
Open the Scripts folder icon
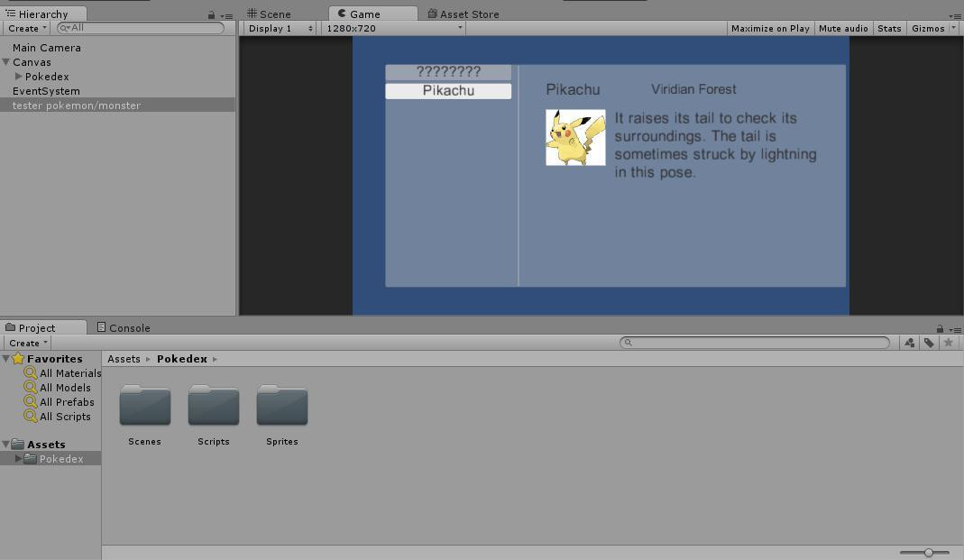pyautogui.click(x=214, y=406)
